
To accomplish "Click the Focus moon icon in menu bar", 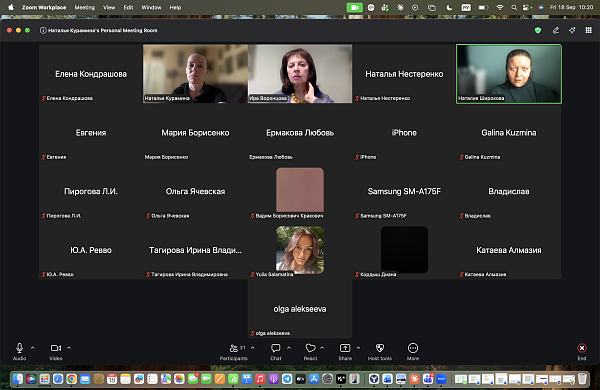I will pos(449,7).
